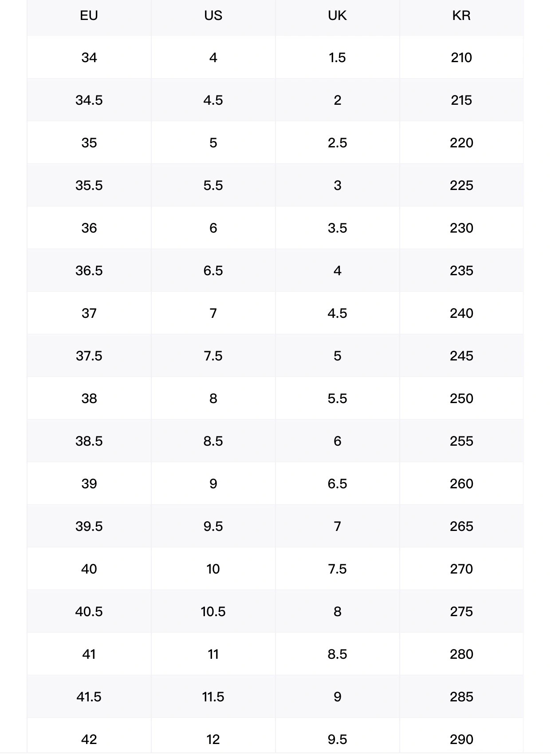Click UK size 4.5 cell

click(x=337, y=313)
